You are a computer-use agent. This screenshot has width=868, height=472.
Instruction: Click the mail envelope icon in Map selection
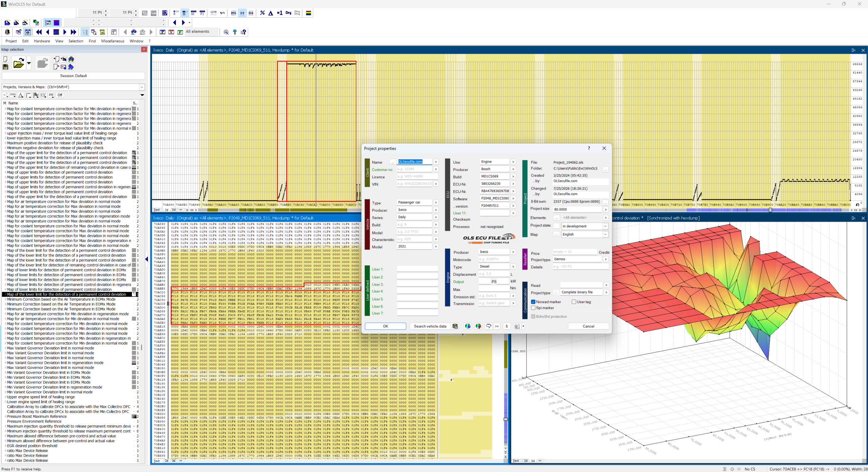[63, 67]
